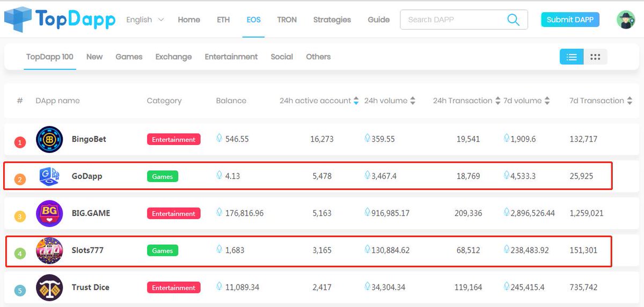Click the Submit DAPP button
This screenshot has width=644, height=307.
pos(570,20)
